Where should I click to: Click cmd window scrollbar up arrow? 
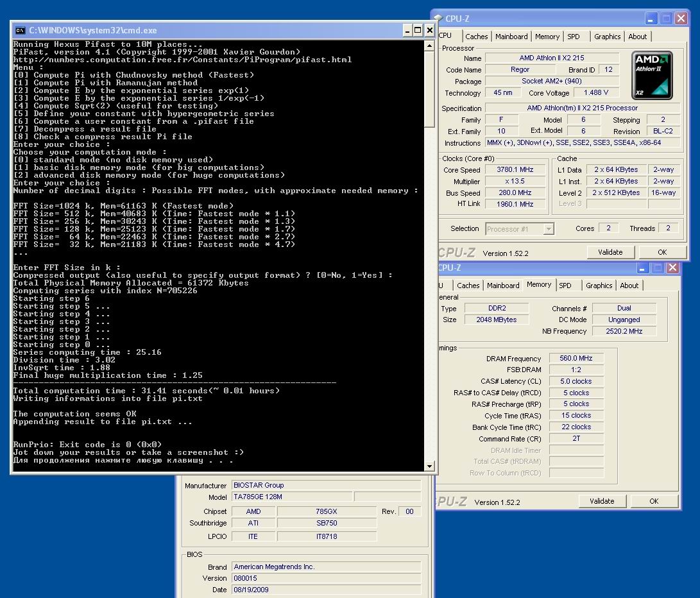(x=429, y=46)
